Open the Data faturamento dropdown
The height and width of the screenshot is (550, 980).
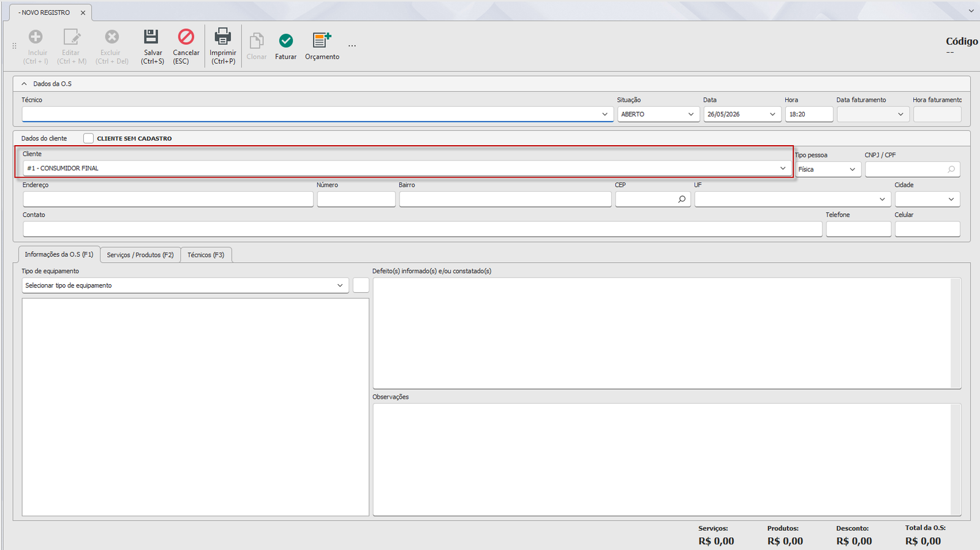(900, 115)
